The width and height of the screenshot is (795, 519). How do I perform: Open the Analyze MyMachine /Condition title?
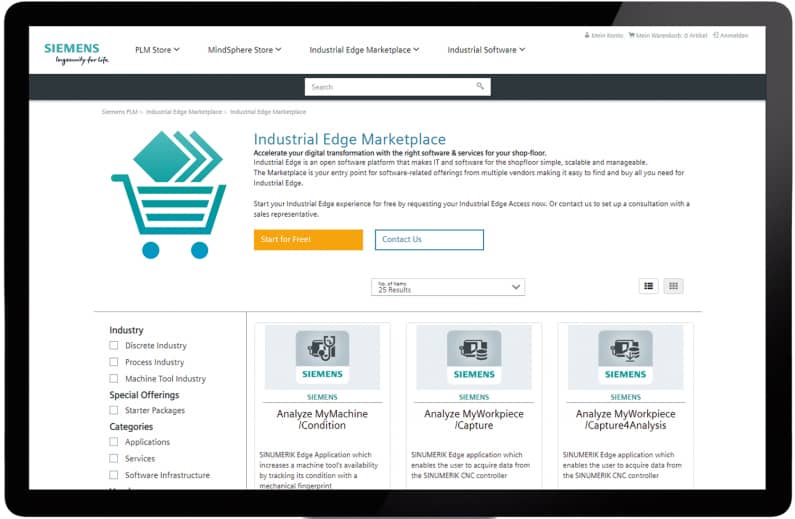coord(322,420)
